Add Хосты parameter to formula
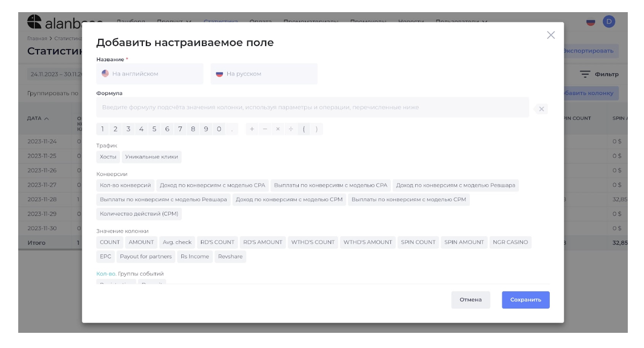This screenshot has width=644, height=348. [108, 157]
